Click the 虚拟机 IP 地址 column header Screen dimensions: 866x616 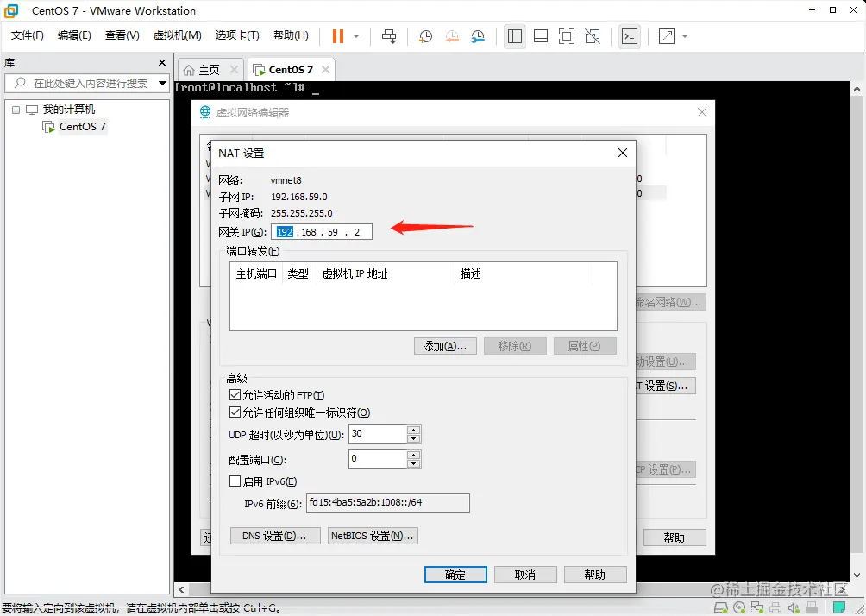click(x=385, y=274)
